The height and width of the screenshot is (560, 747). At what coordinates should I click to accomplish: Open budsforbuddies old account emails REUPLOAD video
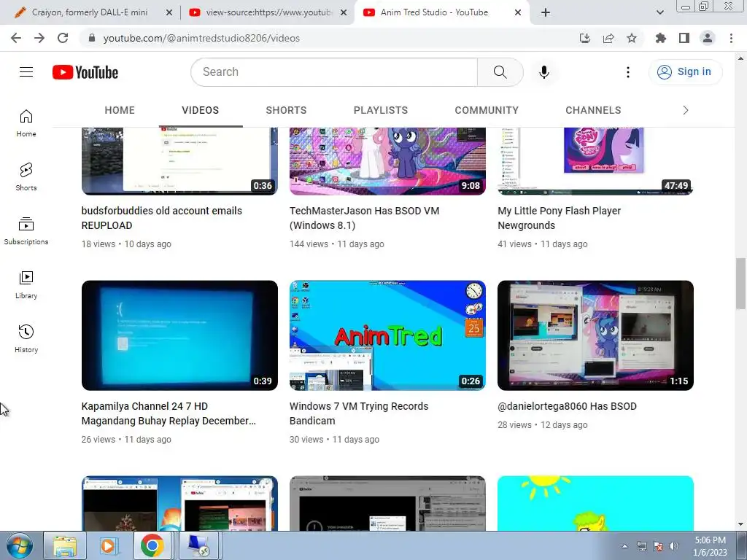pos(162,218)
